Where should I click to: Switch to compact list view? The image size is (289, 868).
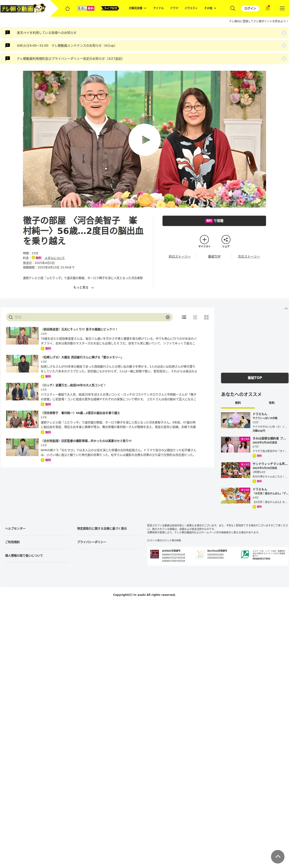(195, 317)
